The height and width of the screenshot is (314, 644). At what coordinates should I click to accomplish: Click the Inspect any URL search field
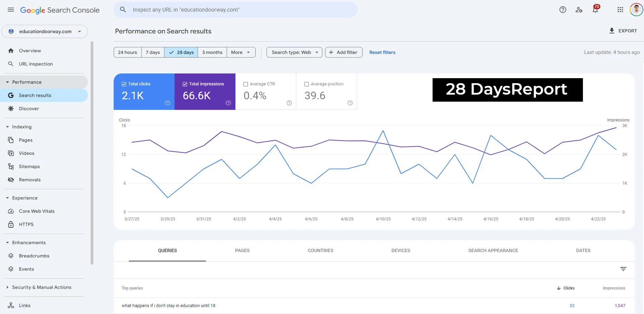tap(235, 10)
